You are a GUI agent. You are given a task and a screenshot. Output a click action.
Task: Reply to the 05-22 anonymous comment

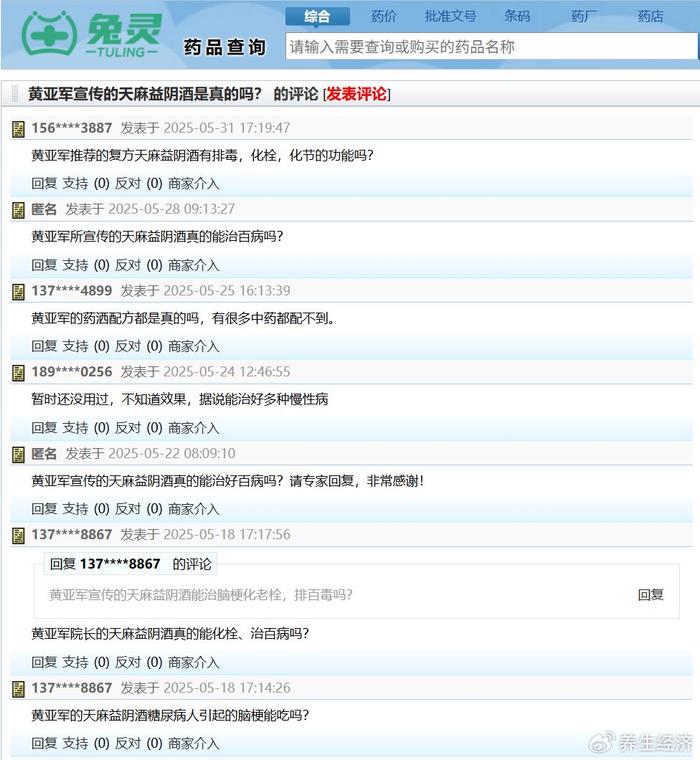(x=44, y=509)
